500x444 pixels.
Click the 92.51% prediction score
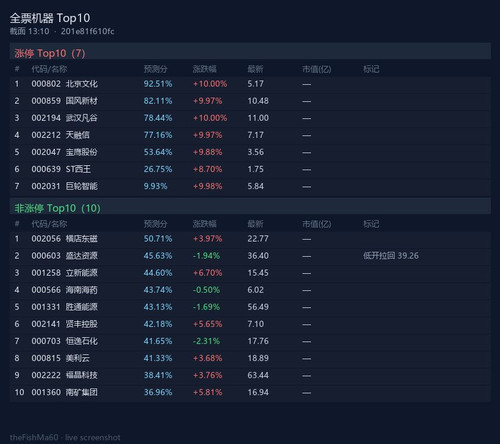(x=158, y=84)
